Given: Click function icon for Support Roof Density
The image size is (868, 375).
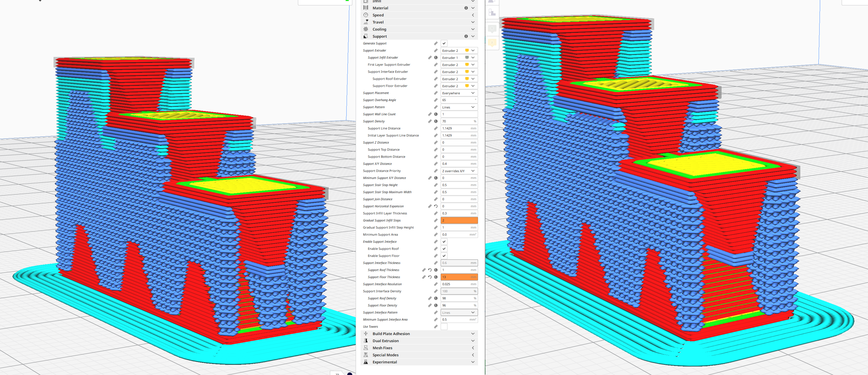Looking at the screenshot, I should tap(436, 298).
